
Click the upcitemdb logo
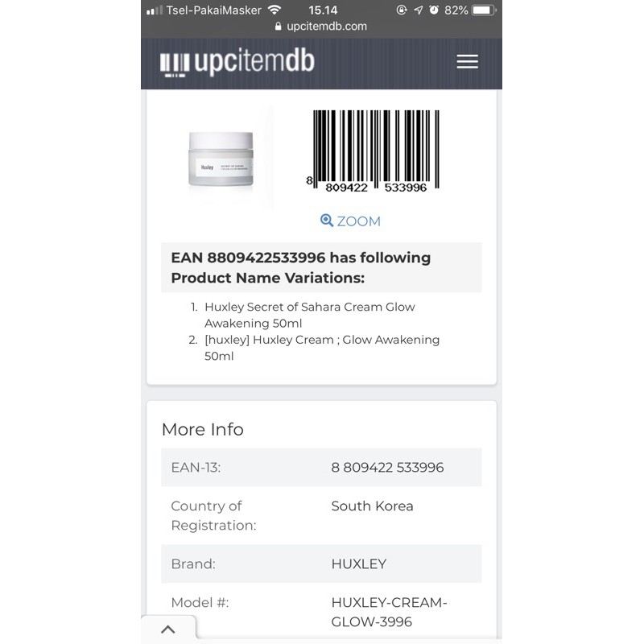pos(237,63)
